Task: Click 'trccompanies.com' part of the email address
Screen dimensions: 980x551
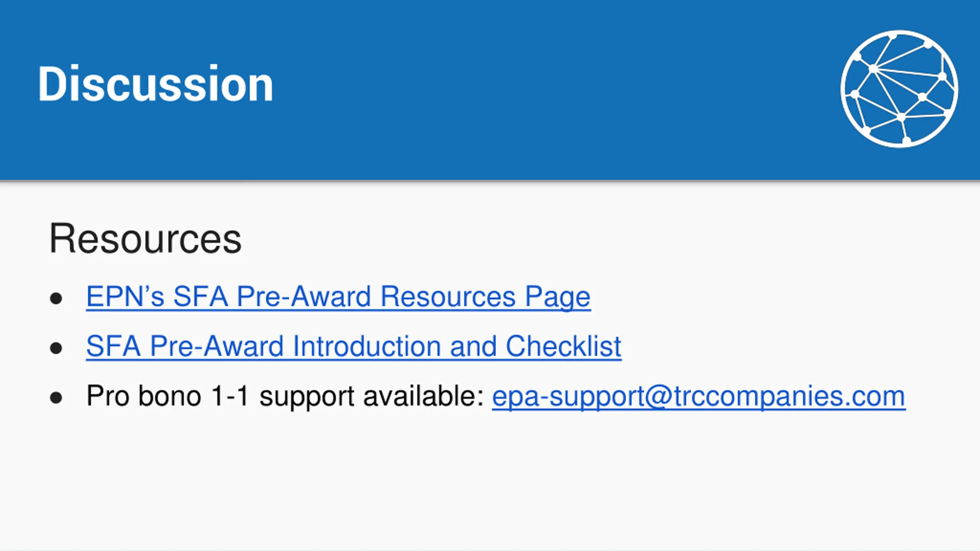Action: [x=790, y=396]
